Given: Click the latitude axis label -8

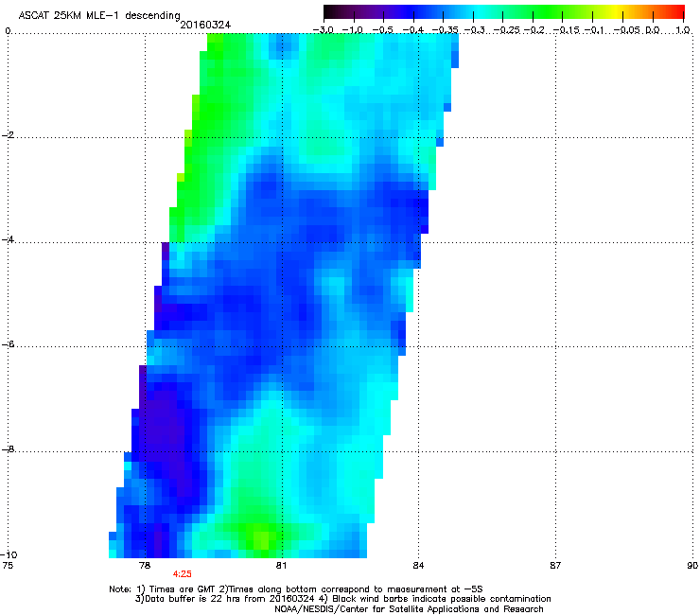Looking at the screenshot, I should (9, 448).
